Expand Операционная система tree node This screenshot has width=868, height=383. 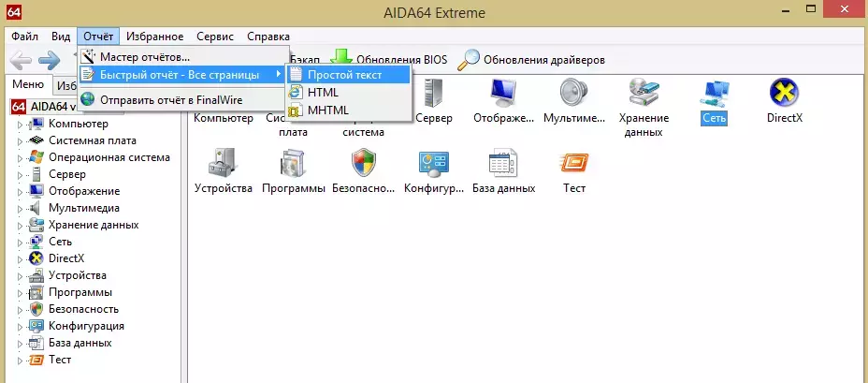pos(20,158)
